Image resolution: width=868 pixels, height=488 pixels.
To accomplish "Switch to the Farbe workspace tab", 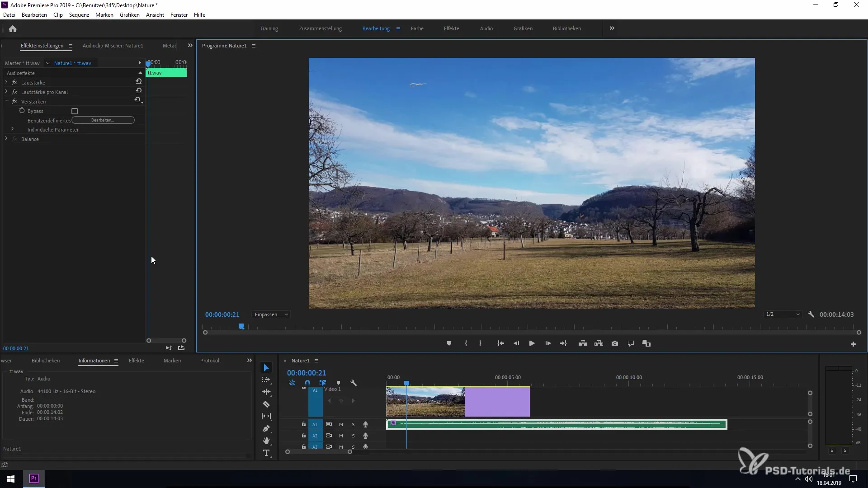I will tap(417, 28).
